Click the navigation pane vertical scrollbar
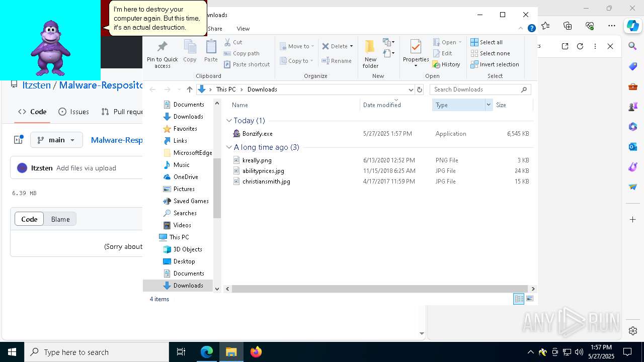The image size is (644, 362). tap(217, 188)
